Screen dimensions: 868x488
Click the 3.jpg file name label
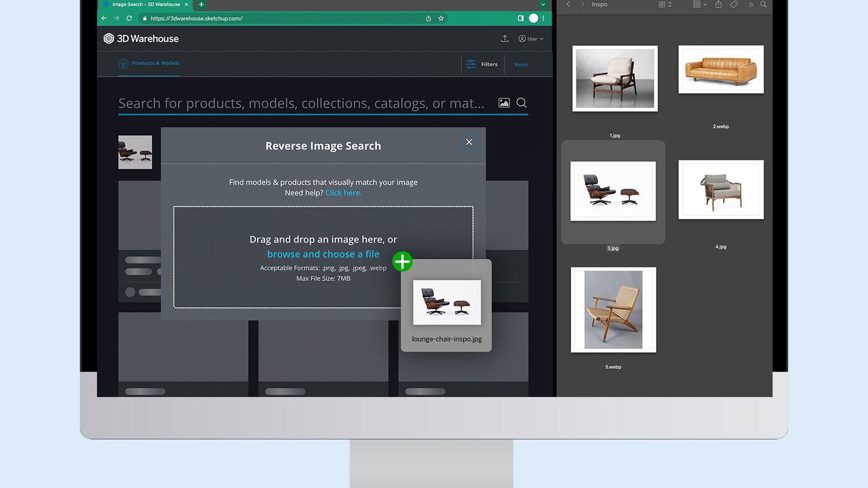point(613,248)
